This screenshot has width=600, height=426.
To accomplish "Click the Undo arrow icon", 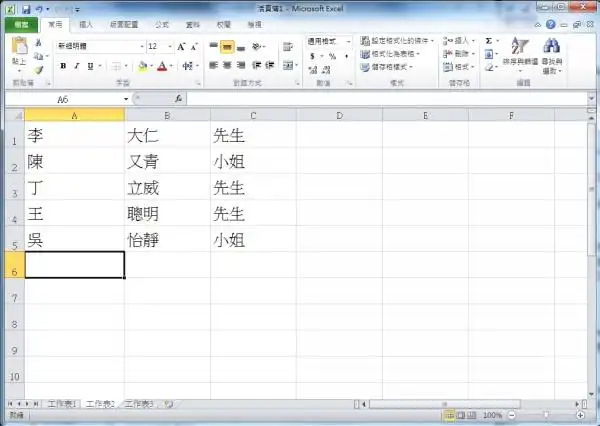I will click(39, 9).
